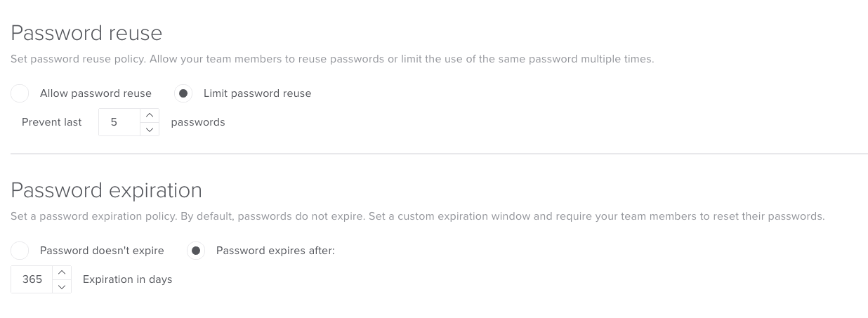868x318 pixels.
Task: Click the 'Password expiration' section heading
Action: [x=106, y=190]
